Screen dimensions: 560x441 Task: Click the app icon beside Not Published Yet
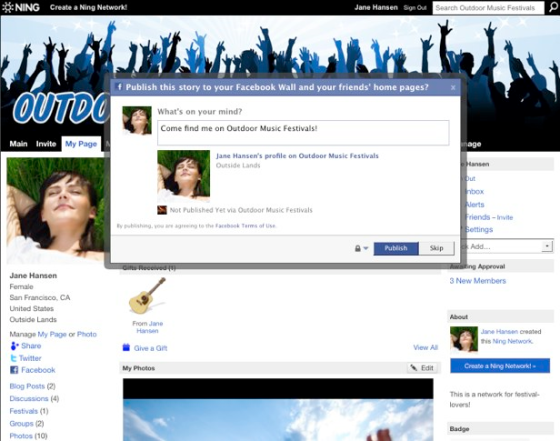click(162, 210)
